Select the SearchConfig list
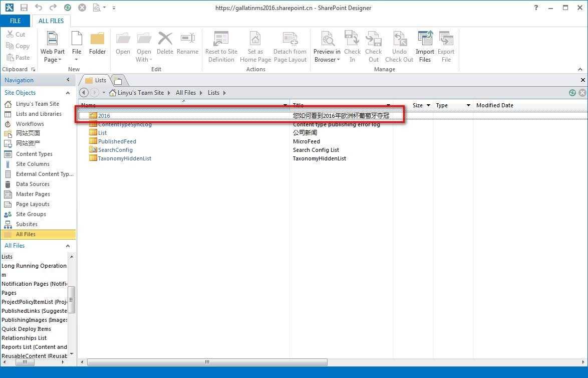Image resolution: width=588 pixels, height=378 pixels. click(x=115, y=150)
